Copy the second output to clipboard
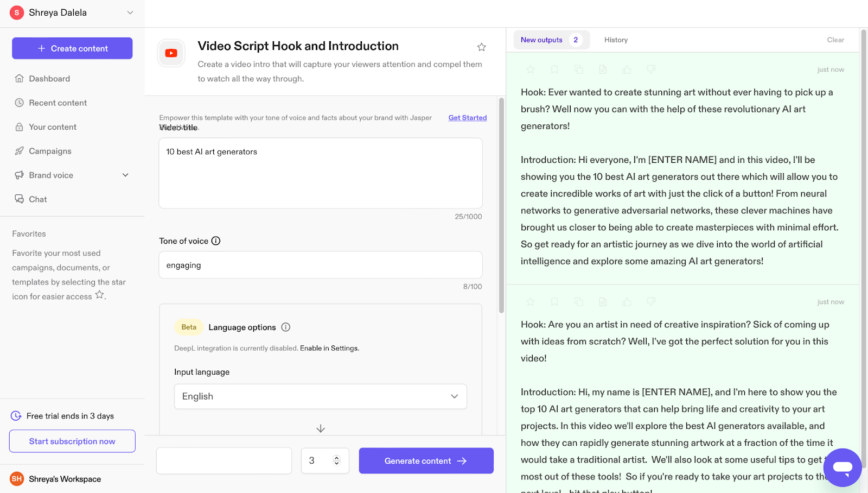 (x=579, y=302)
